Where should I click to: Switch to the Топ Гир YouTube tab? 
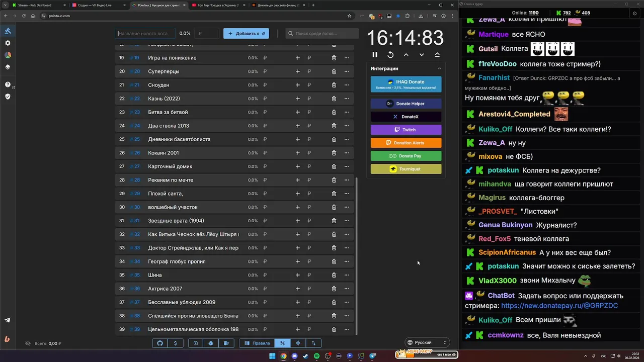click(219, 5)
